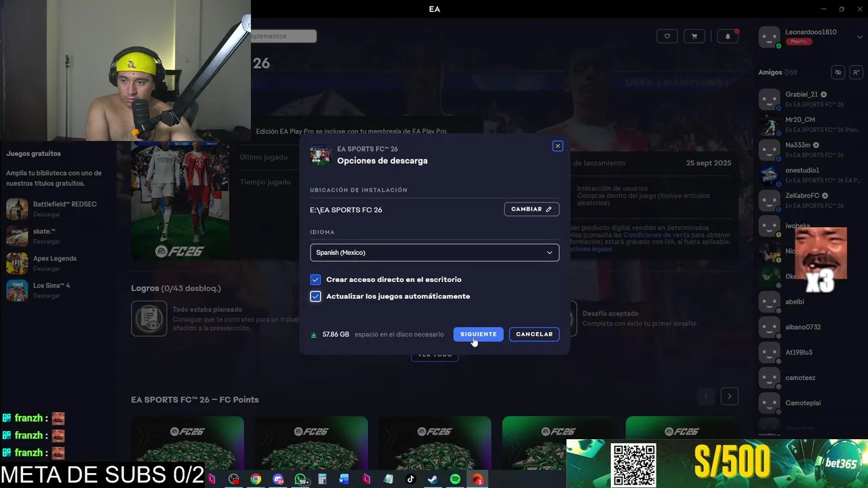Select friend Camoteplai in Amigos list
The height and width of the screenshot is (488, 868).
pyautogui.click(x=810, y=403)
